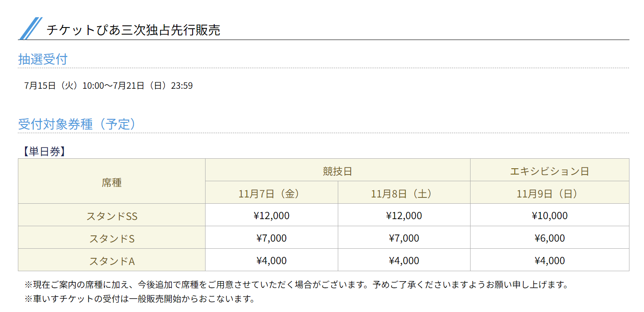Click the 抽選受付 section heading
The height and width of the screenshot is (312, 644).
point(42,59)
